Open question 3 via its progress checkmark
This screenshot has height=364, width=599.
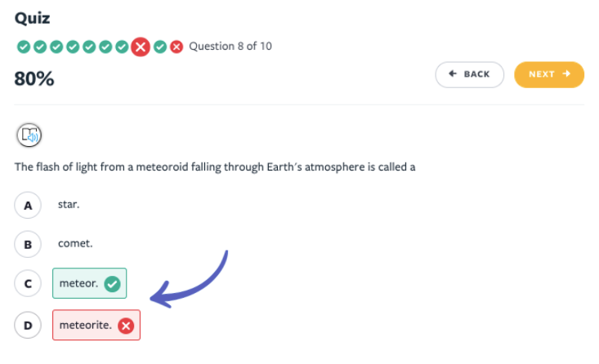coord(56,47)
